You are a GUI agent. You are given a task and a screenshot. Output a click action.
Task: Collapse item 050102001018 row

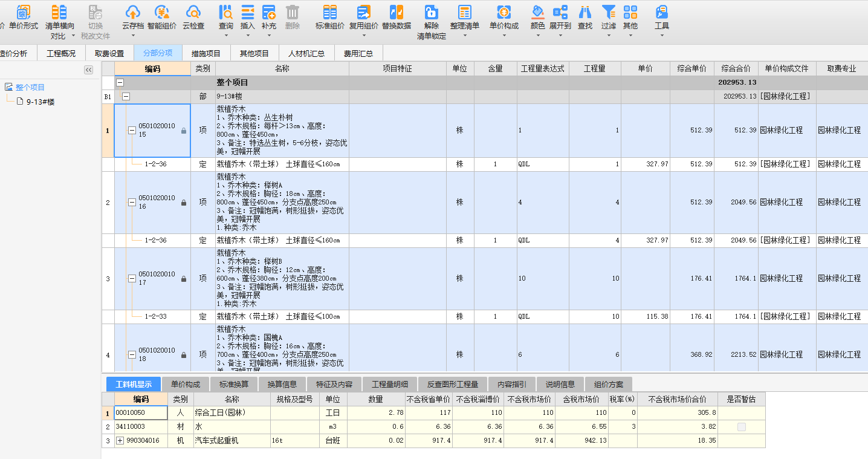click(132, 354)
